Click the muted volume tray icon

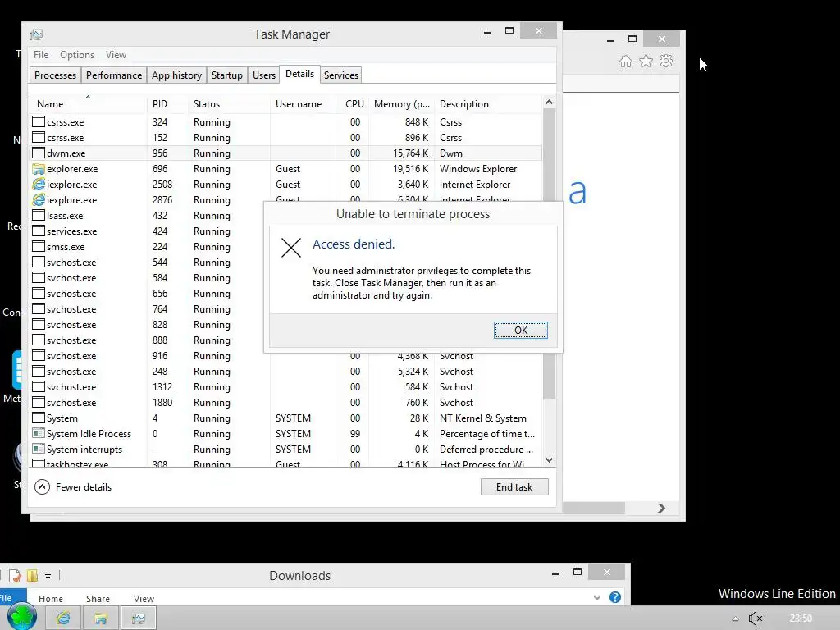pyautogui.click(x=756, y=619)
